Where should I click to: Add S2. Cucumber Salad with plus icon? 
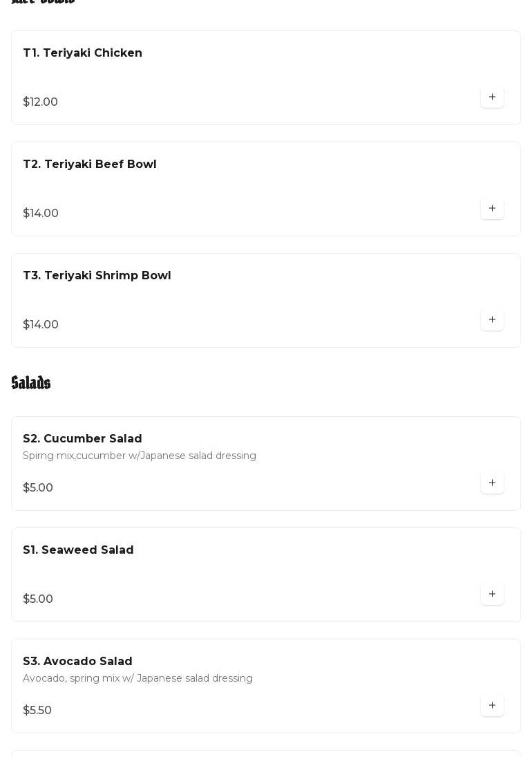[492, 483]
